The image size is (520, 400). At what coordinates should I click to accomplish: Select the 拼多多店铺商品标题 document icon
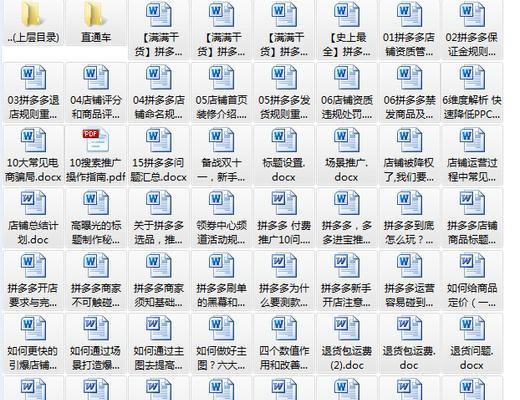(472, 203)
